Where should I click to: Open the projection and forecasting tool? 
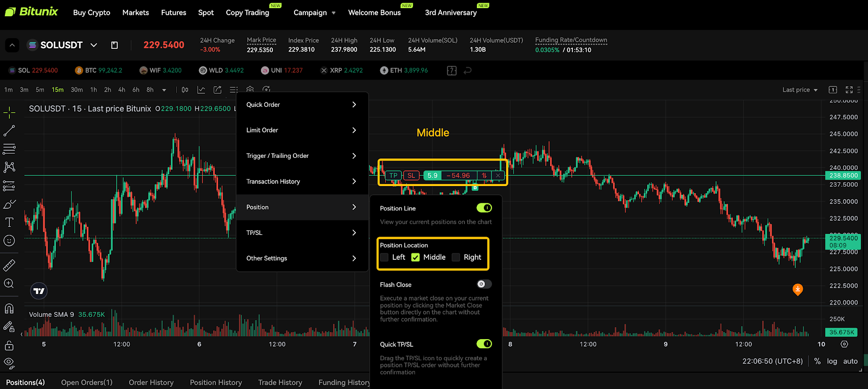(x=9, y=186)
